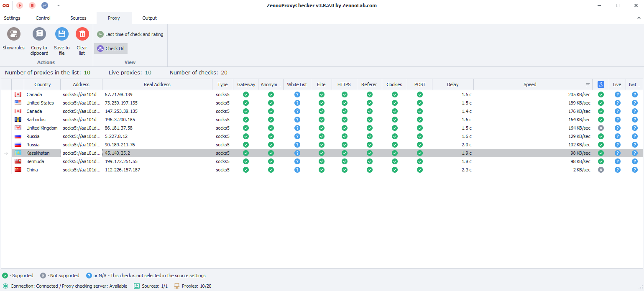Toggle the Show rules switch
This screenshot has height=291, width=644.
tap(14, 39)
